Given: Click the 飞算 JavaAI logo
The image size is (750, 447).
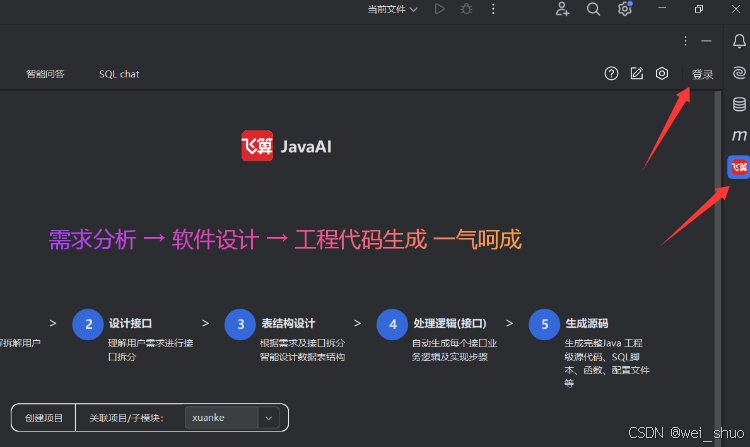Looking at the screenshot, I should click(257, 146).
